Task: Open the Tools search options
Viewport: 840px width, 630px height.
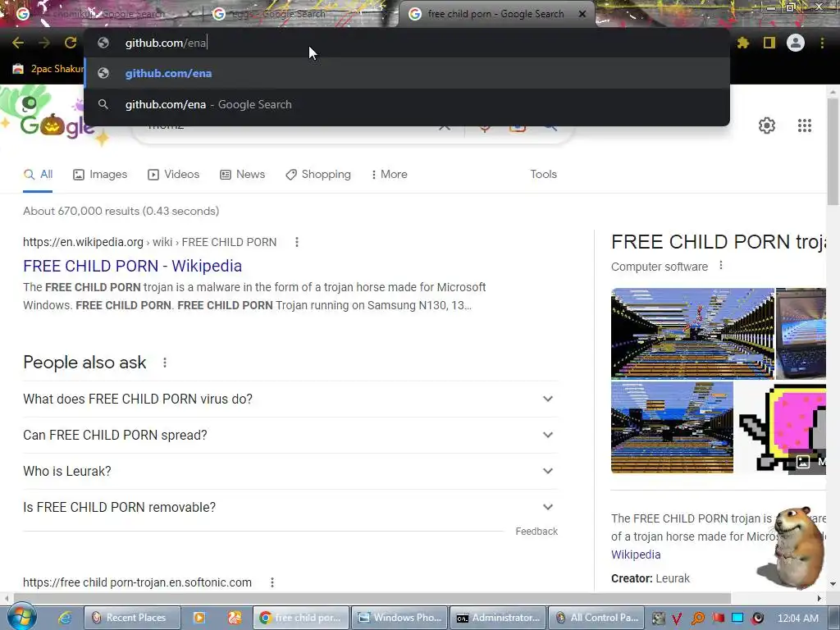Action: (x=543, y=174)
